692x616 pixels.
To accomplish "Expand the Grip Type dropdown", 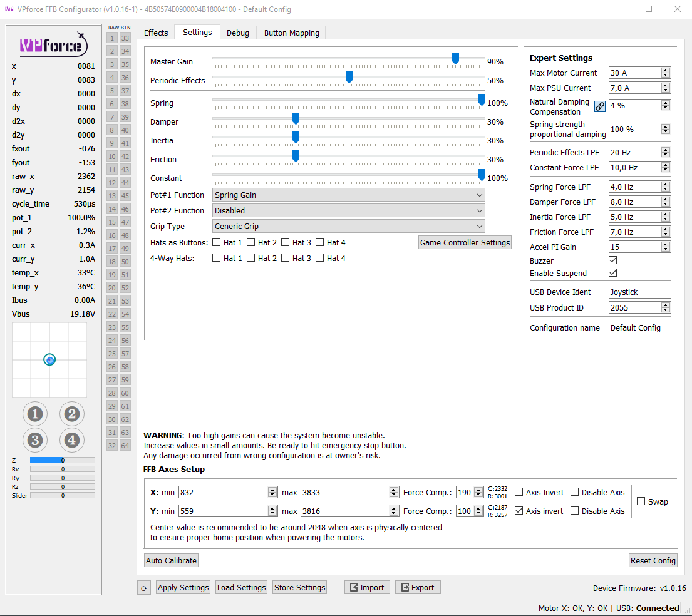I will [349, 227].
